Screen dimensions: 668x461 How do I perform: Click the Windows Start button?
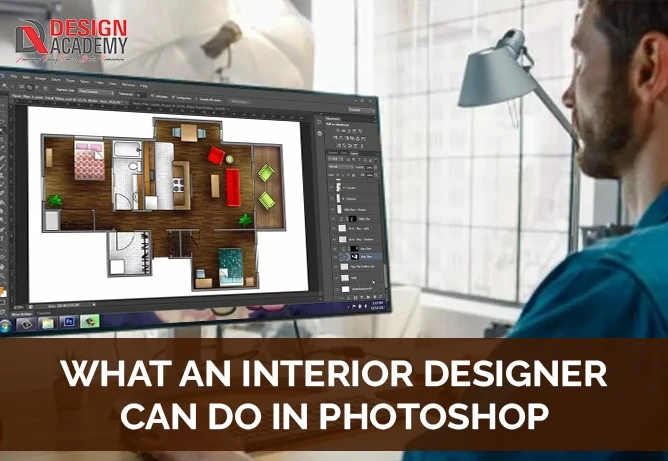[5, 326]
